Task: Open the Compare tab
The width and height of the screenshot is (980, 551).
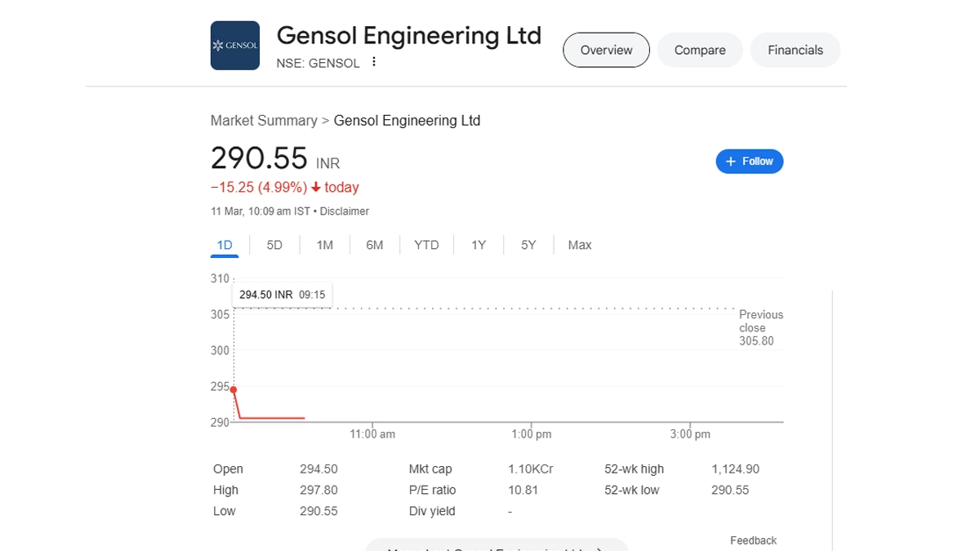Action: coord(700,50)
